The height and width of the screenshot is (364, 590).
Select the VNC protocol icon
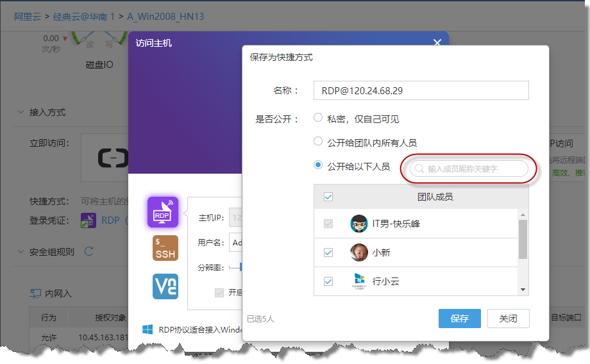pos(165,286)
